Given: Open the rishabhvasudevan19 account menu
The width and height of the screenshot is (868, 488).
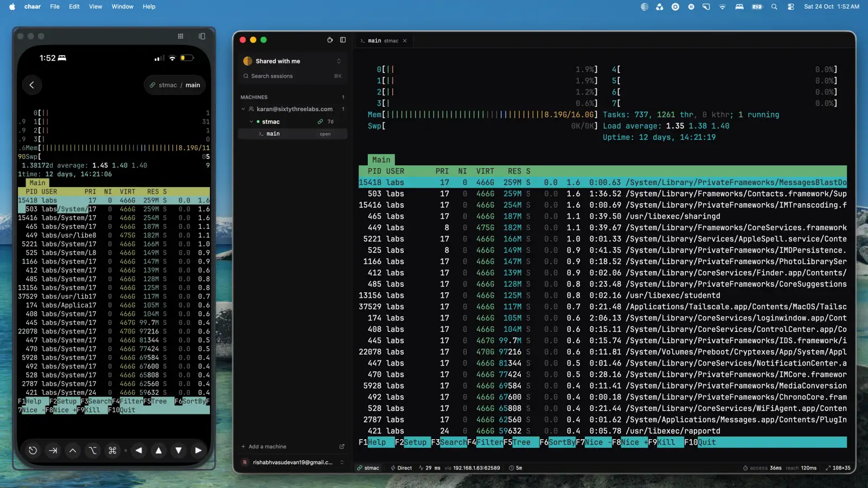Looking at the screenshot, I should pyautogui.click(x=292, y=463).
